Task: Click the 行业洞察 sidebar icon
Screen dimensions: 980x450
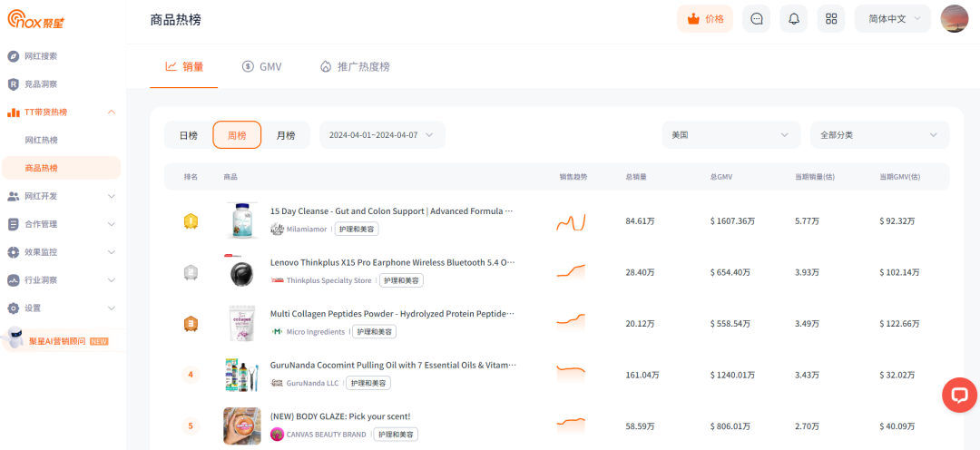Action: (13, 280)
